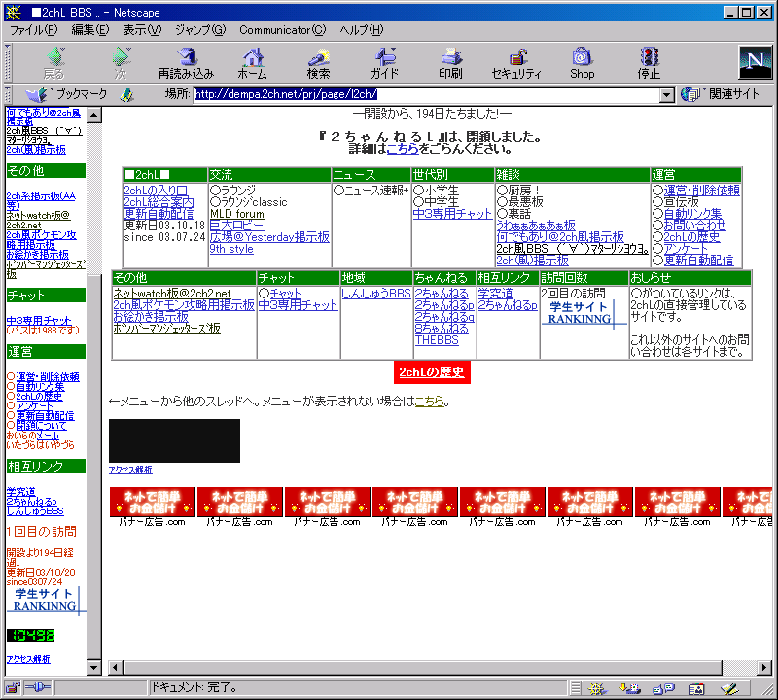Click the component bar grip handle
This screenshot has width=778, height=700.
(576, 688)
